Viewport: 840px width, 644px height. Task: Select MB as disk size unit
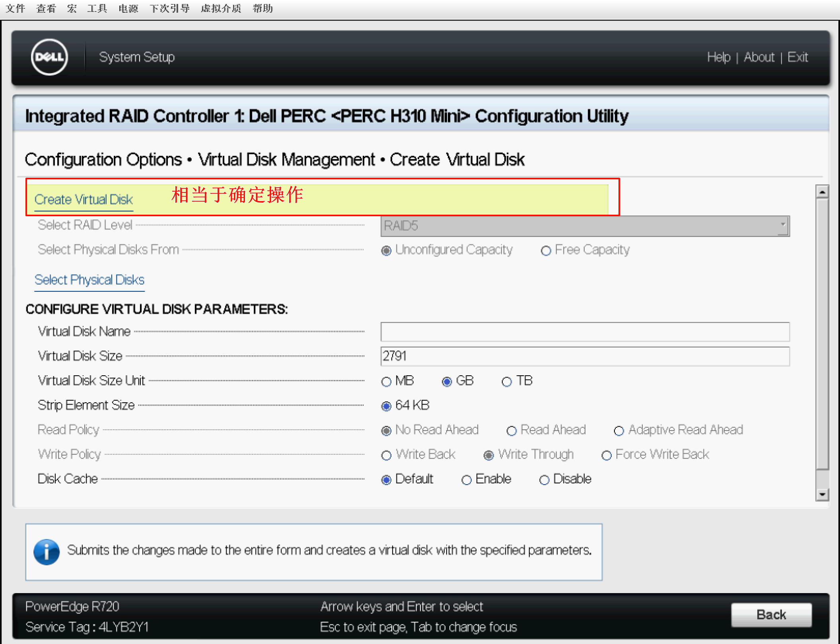(x=386, y=382)
